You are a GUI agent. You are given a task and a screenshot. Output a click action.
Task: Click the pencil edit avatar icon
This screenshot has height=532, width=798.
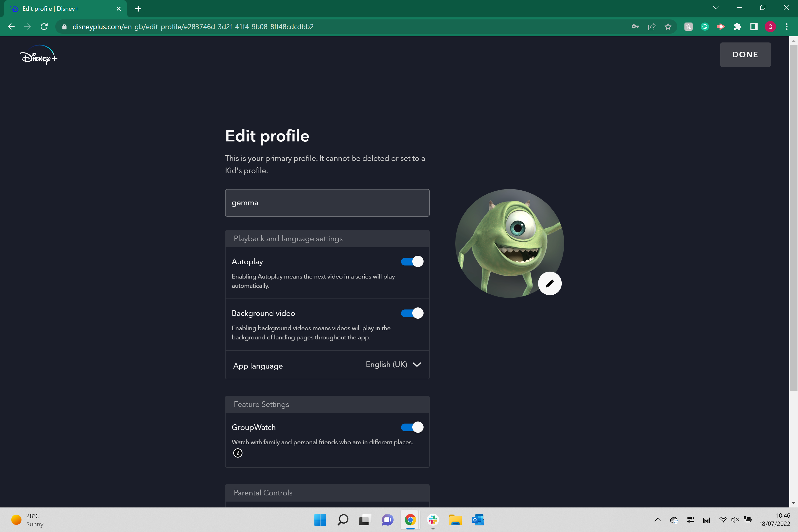[550, 283]
